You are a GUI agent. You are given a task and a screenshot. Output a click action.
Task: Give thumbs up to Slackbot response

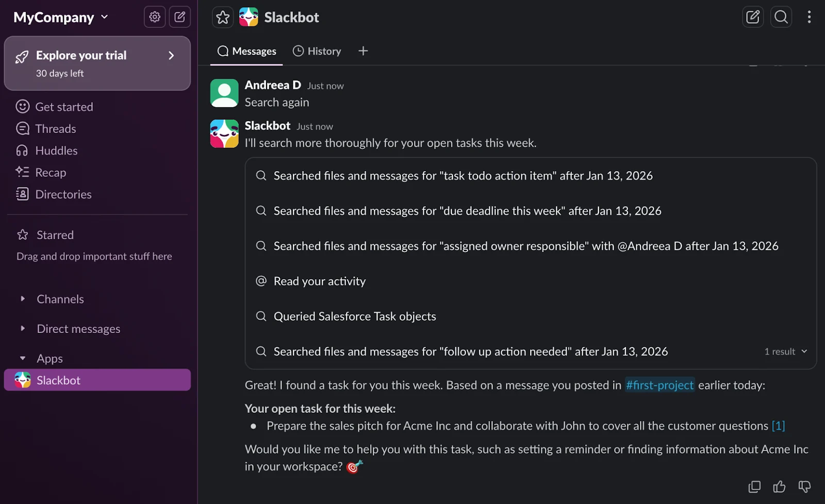779,486
